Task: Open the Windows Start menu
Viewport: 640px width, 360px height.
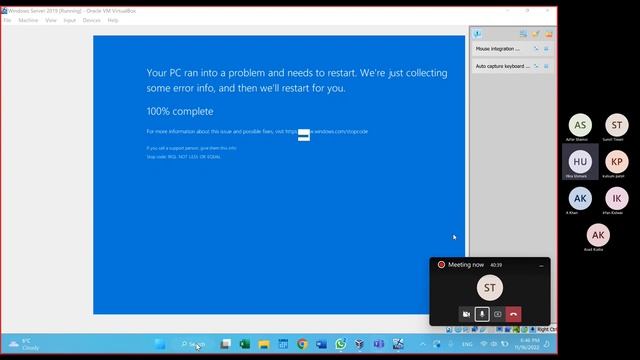Action: click(160, 344)
